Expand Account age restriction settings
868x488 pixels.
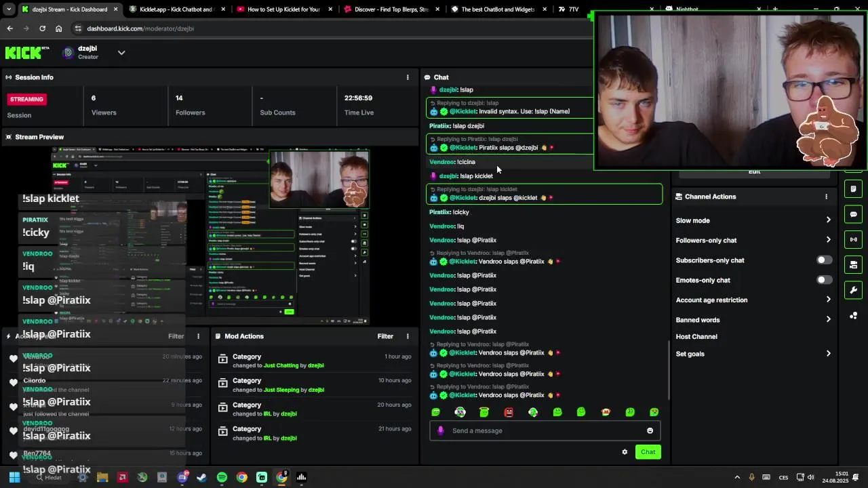pos(828,300)
